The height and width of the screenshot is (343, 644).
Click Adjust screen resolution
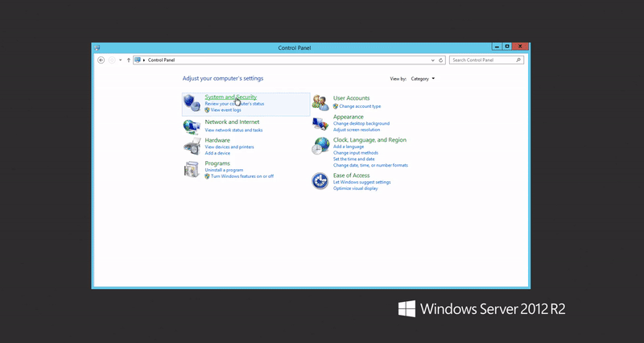357,130
